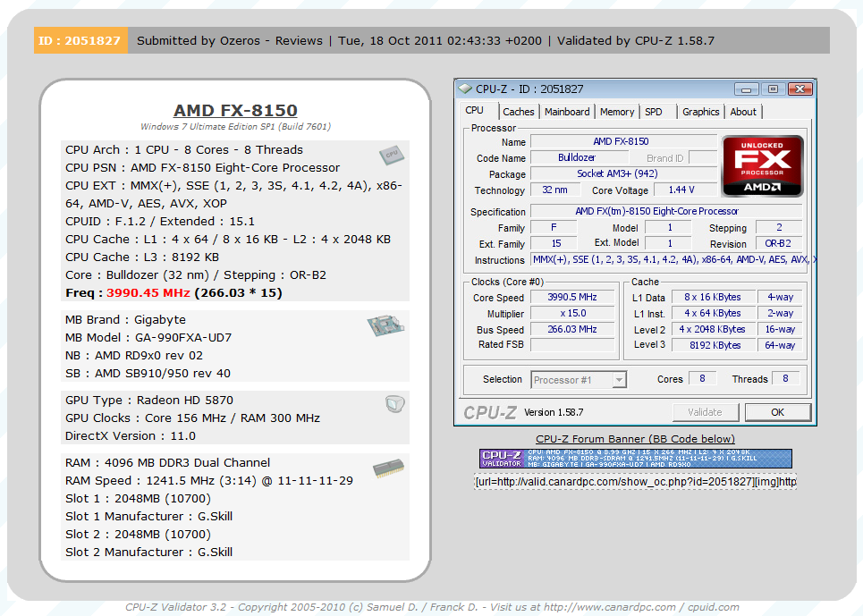Switch to the CPU tab
Viewport: 863px width, 616px height.
(475, 111)
